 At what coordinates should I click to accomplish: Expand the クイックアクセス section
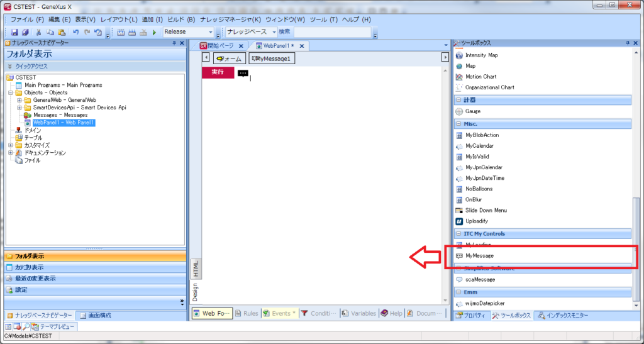click(x=95, y=66)
